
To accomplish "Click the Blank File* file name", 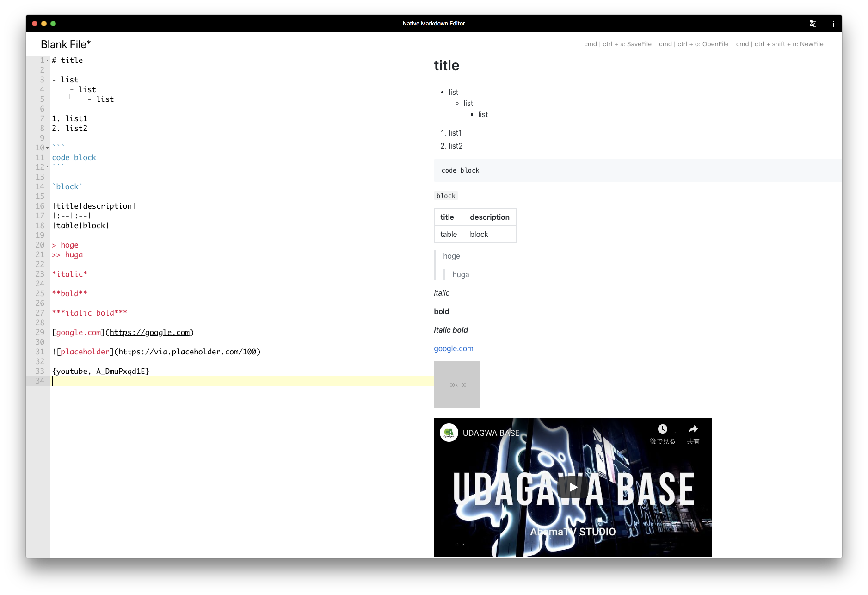I will pyautogui.click(x=66, y=44).
